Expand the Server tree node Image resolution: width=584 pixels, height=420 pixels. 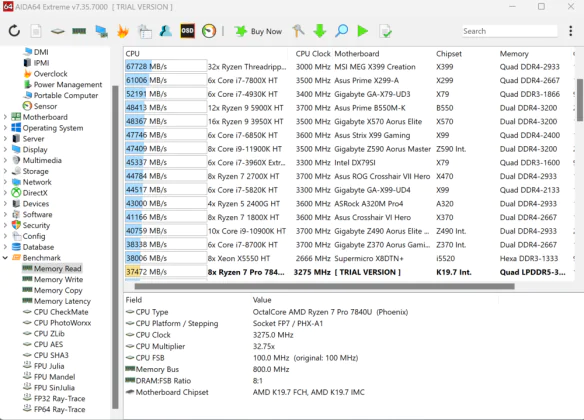click(x=5, y=139)
